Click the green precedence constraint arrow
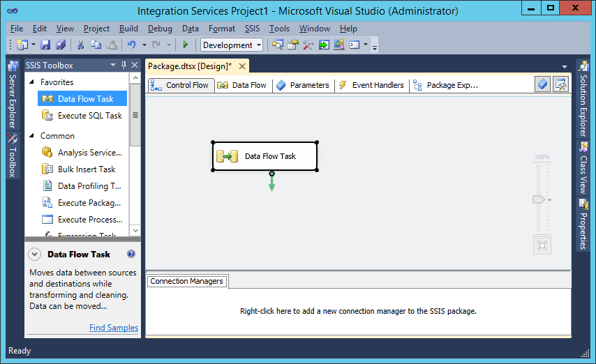This screenshot has height=364, width=596. click(x=271, y=183)
